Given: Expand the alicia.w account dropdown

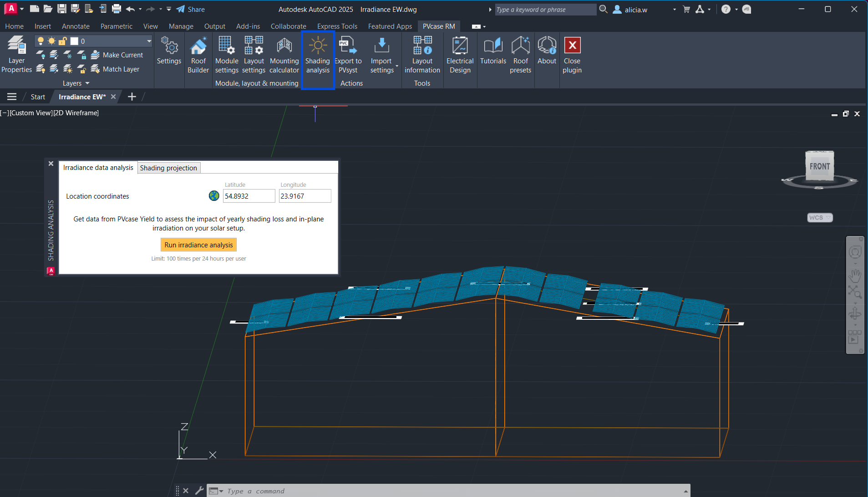Looking at the screenshot, I should (674, 9).
